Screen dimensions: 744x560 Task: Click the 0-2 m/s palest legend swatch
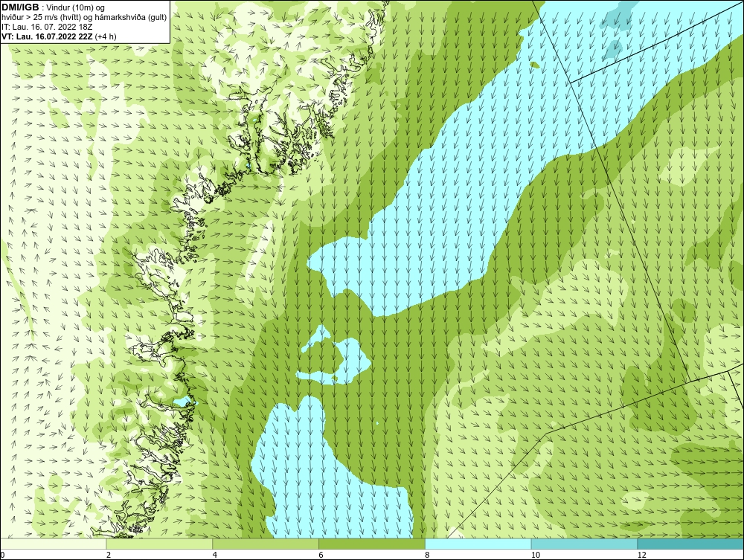(53, 544)
